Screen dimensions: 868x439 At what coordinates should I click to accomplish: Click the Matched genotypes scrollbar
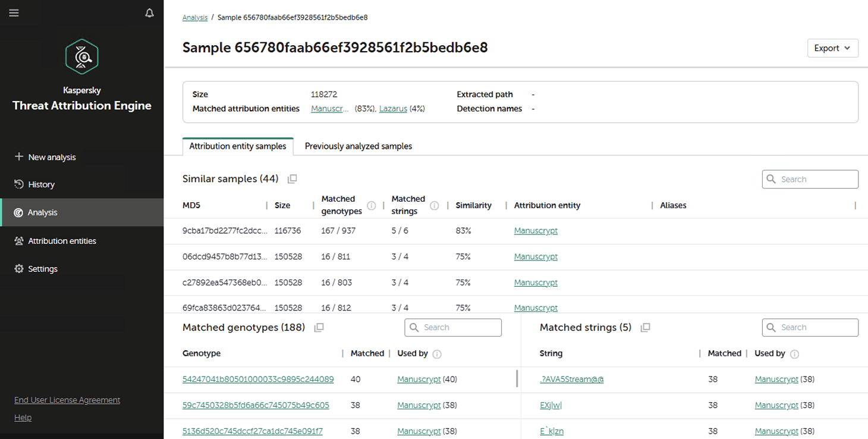[517, 378]
